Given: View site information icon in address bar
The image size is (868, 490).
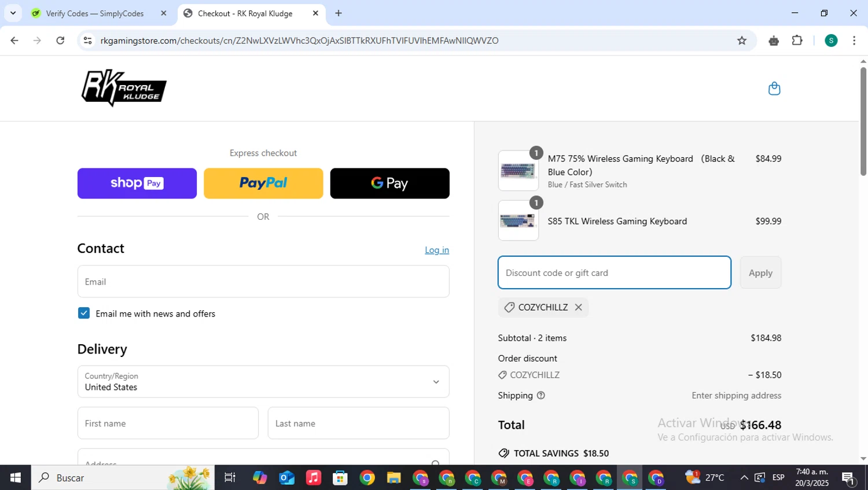Looking at the screenshot, I should click(88, 40).
